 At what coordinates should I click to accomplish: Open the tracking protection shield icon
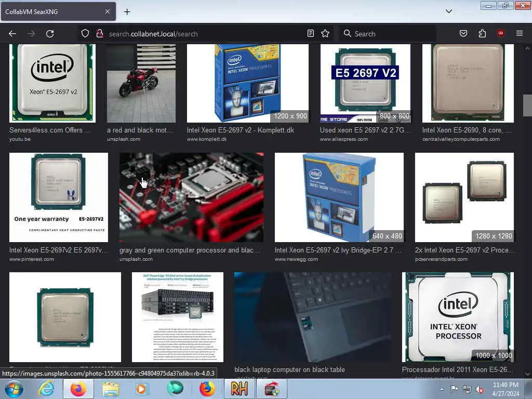pos(85,34)
